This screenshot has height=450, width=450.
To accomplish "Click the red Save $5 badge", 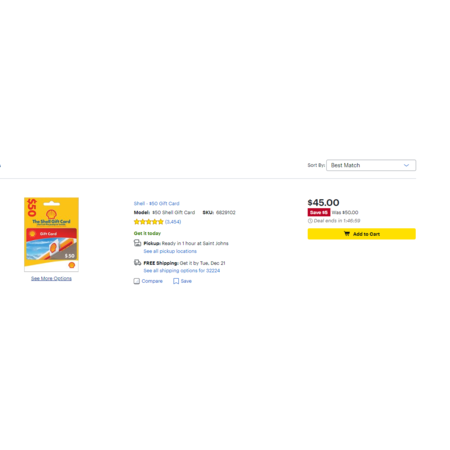I will click(x=319, y=212).
